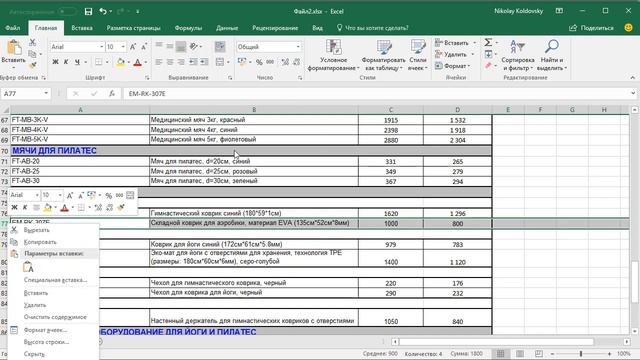Click the Вставить paste icon in ribbon
Screen dimensions: 640x360
click(x=14, y=48)
